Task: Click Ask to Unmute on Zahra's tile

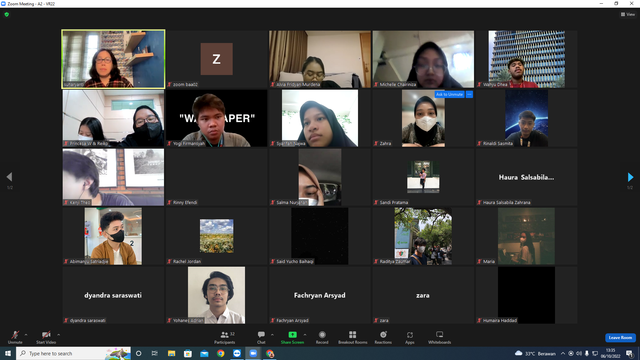Action: tap(449, 94)
